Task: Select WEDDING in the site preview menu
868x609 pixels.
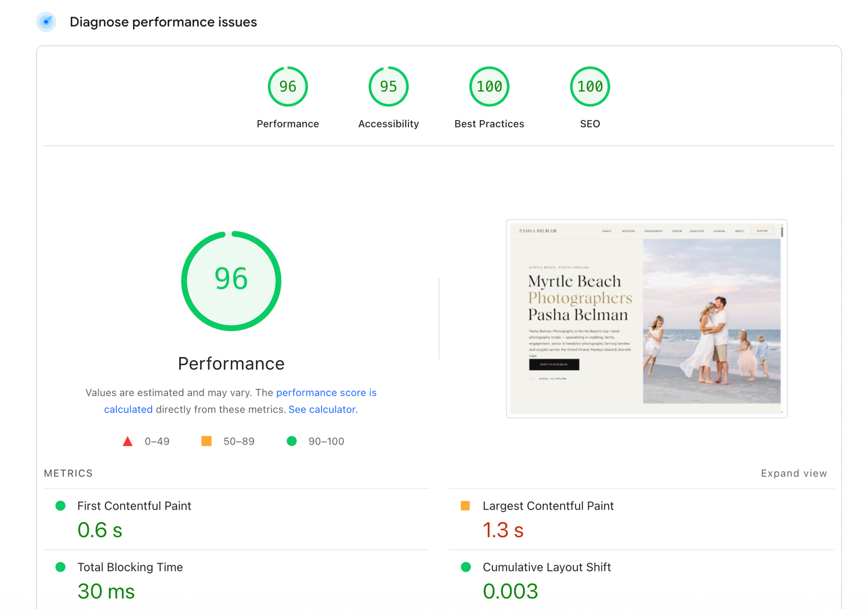Action: pyautogui.click(x=628, y=231)
